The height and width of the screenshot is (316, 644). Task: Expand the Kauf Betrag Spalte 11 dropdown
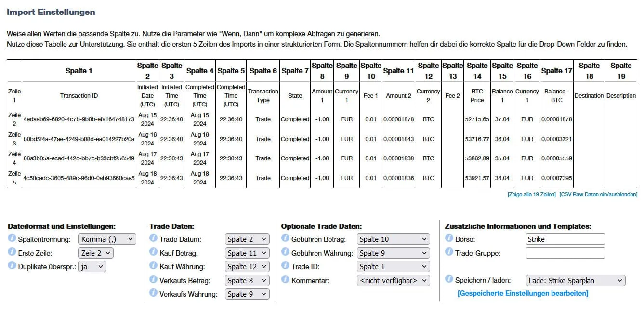click(x=247, y=253)
